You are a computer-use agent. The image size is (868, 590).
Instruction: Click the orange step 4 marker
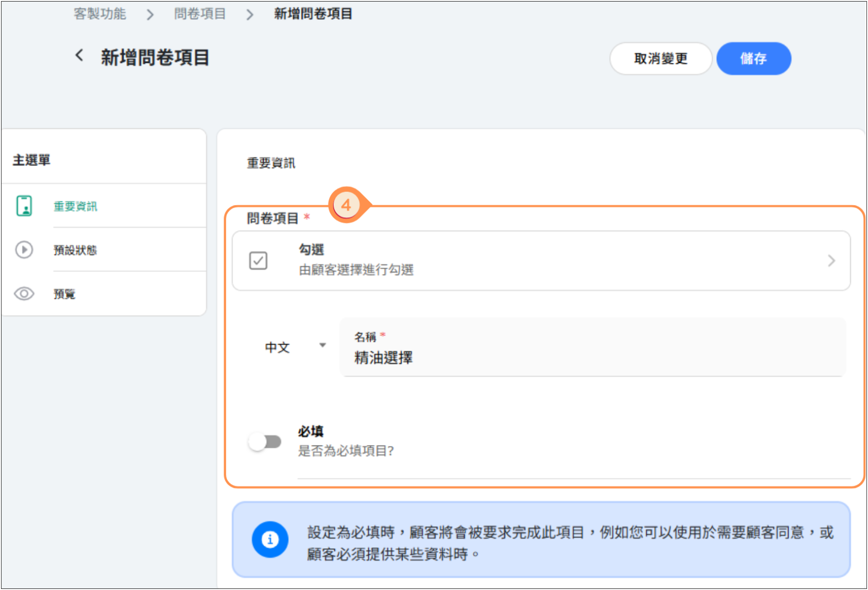[x=346, y=205]
